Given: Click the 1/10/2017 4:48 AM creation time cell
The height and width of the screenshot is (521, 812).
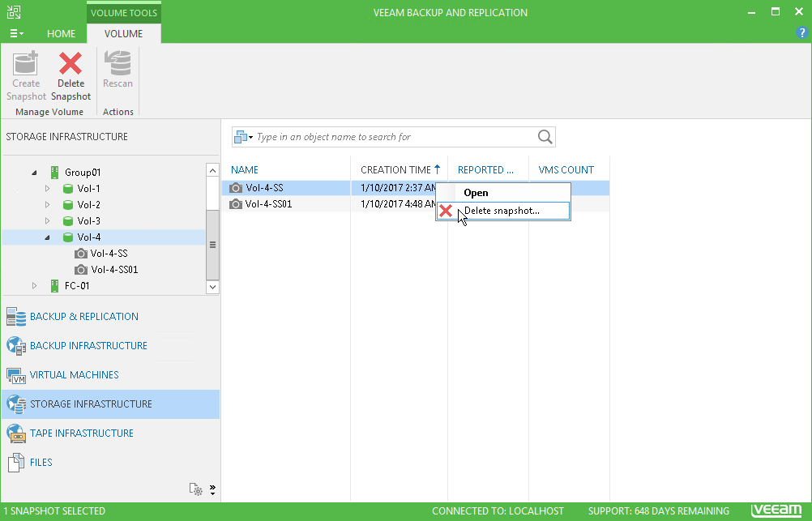Looking at the screenshot, I should tap(399, 204).
